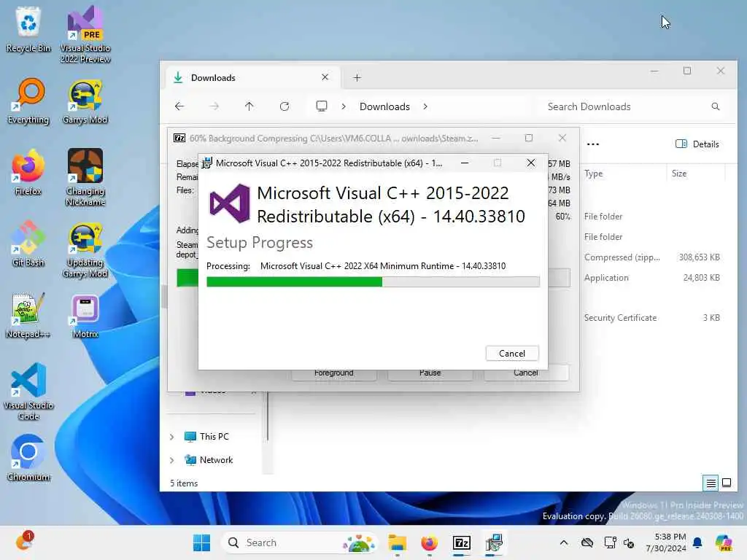The image size is (747, 560).
Task: Click the taskbar Search box
Action: tap(299, 542)
